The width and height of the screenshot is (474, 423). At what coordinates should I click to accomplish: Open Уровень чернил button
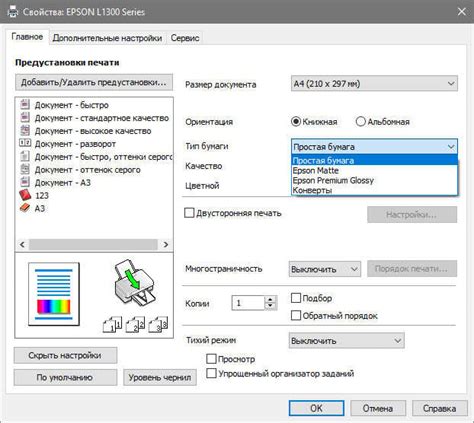160,377
